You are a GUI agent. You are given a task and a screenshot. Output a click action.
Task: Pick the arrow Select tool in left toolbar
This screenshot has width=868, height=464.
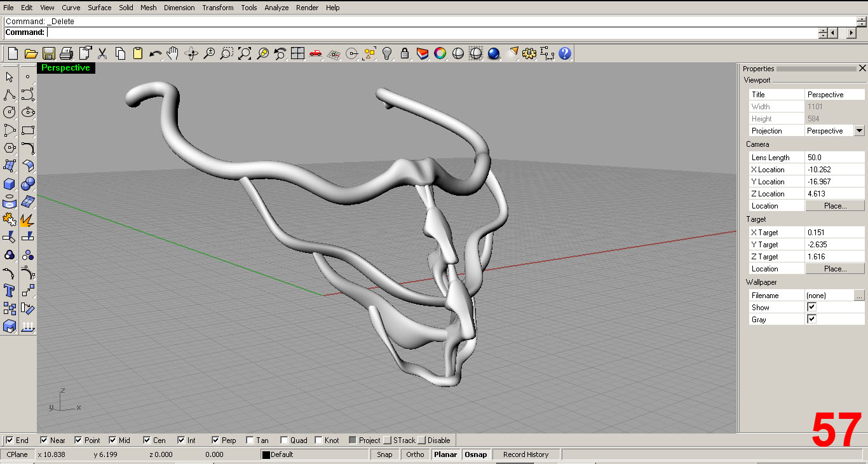coord(10,77)
